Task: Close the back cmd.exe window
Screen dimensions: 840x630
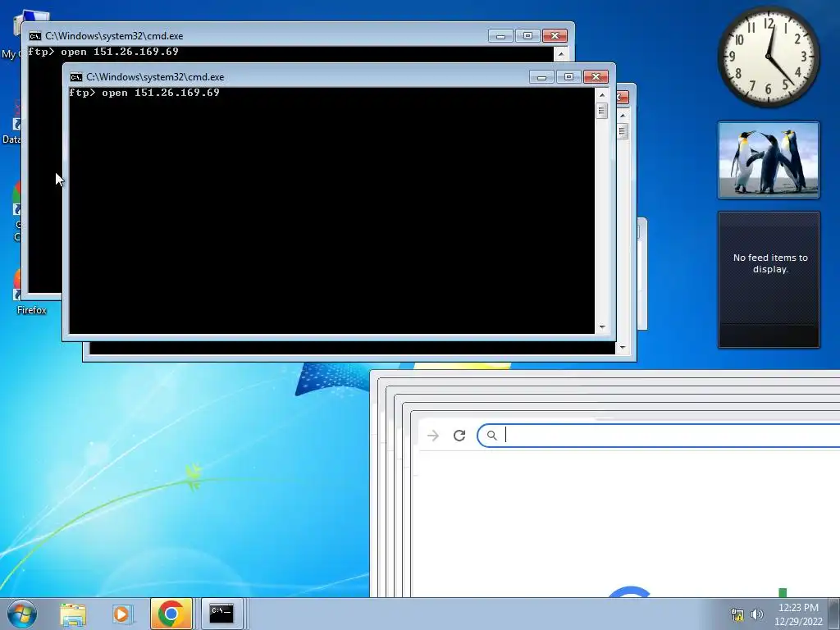Action: pyautogui.click(x=555, y=36)
